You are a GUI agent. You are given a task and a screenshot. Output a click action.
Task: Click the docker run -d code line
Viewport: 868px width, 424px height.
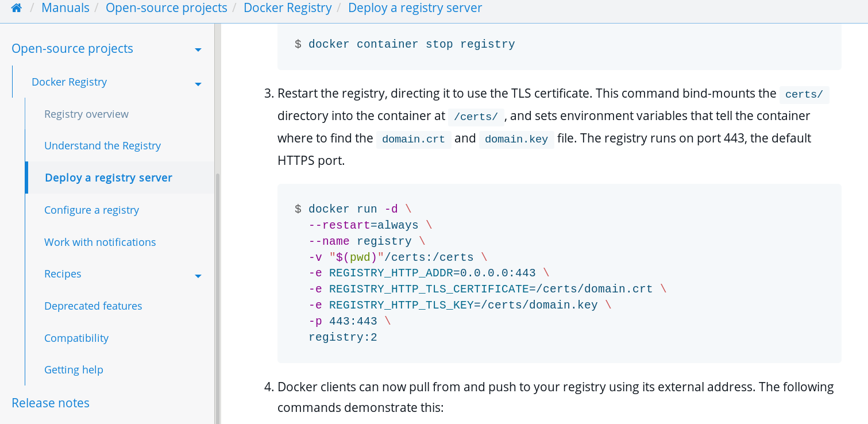(353, 209)
